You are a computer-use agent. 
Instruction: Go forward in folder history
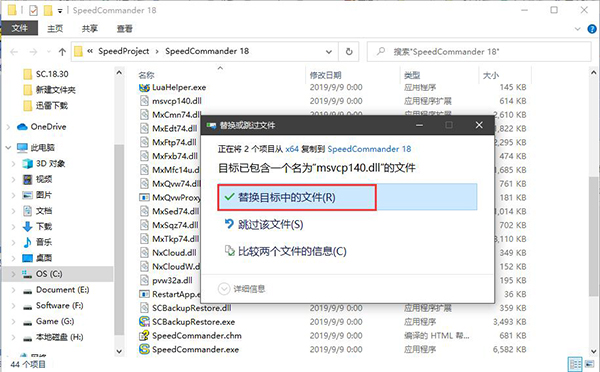point(34,52)
